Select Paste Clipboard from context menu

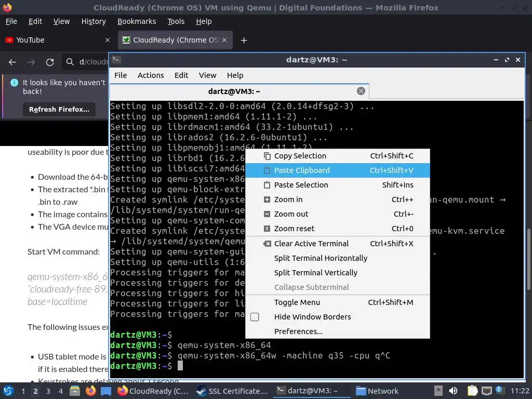(338, 170)
